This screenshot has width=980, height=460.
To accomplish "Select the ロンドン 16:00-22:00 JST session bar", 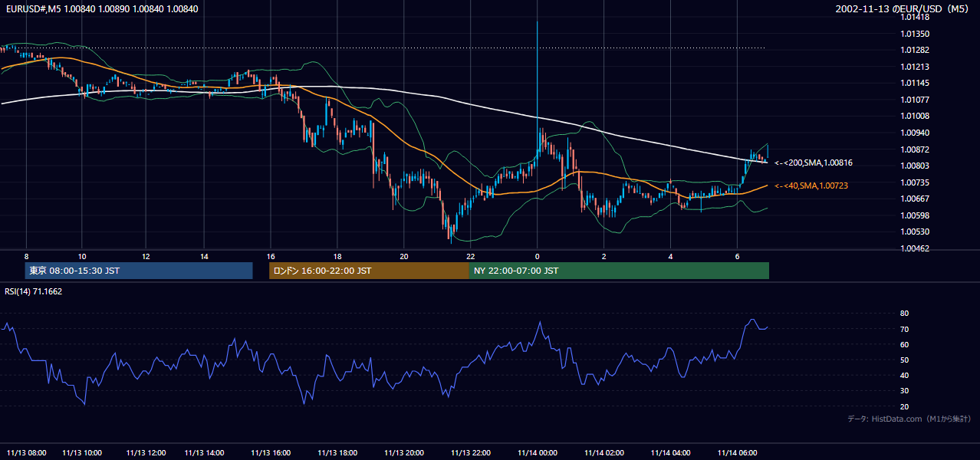I will (369, 271).
